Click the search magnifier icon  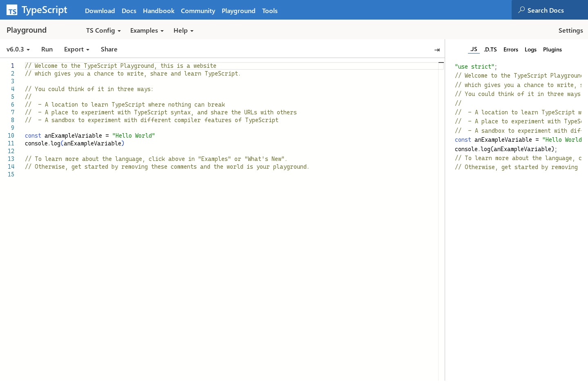(x=521, y=10)
